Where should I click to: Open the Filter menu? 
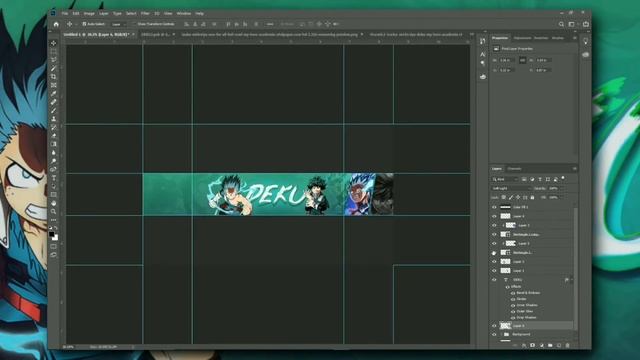[x=145, y=13]
